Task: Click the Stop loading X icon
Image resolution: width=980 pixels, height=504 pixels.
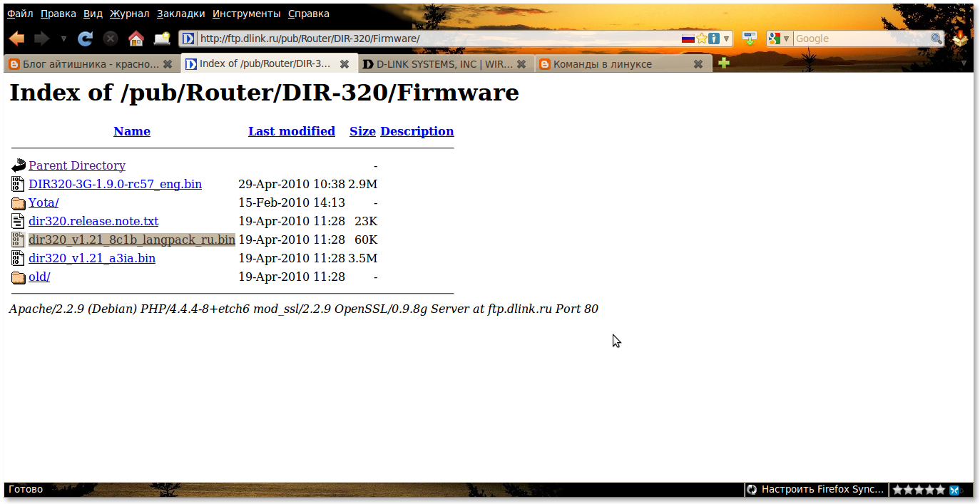Action: [111, 38]
